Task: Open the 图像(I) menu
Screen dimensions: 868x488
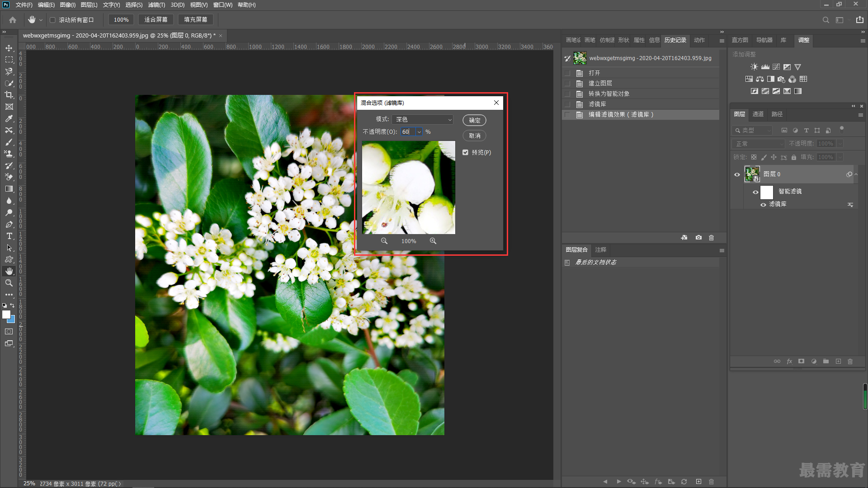Action: [x=68, y=5]
